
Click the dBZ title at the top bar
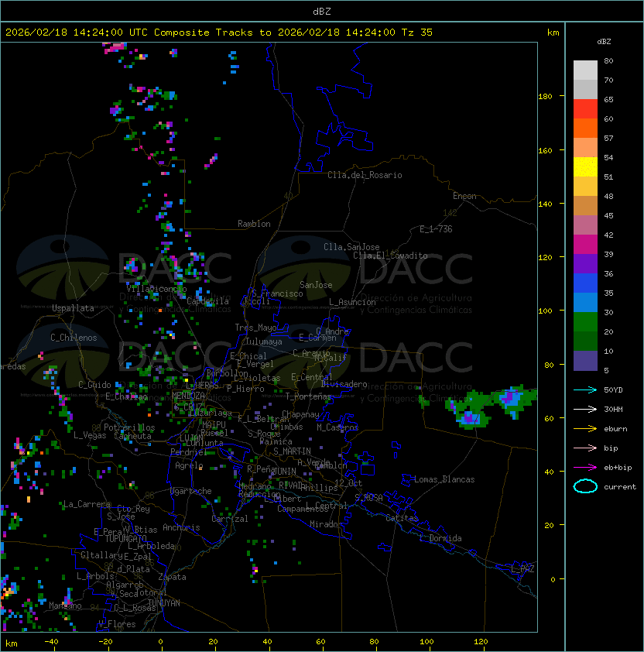pos(322,12)
